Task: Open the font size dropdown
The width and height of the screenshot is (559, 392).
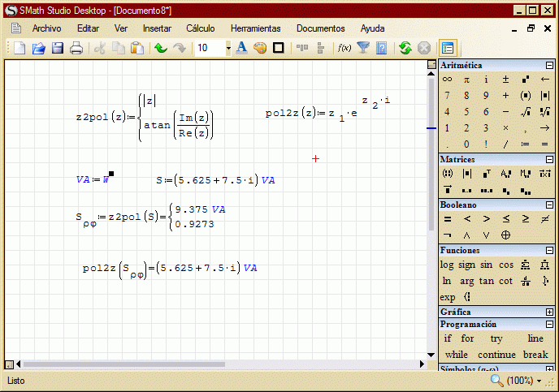Action: (228, 48)
